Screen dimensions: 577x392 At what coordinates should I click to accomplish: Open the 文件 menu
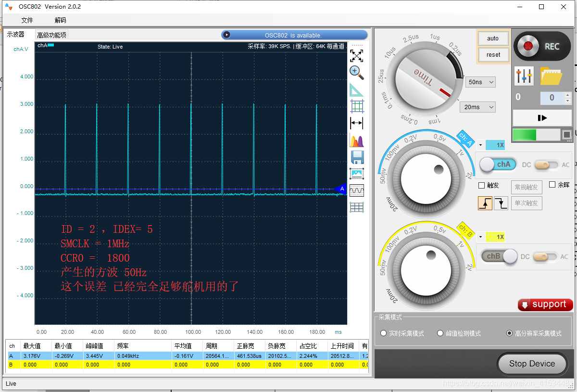[27, 20]
